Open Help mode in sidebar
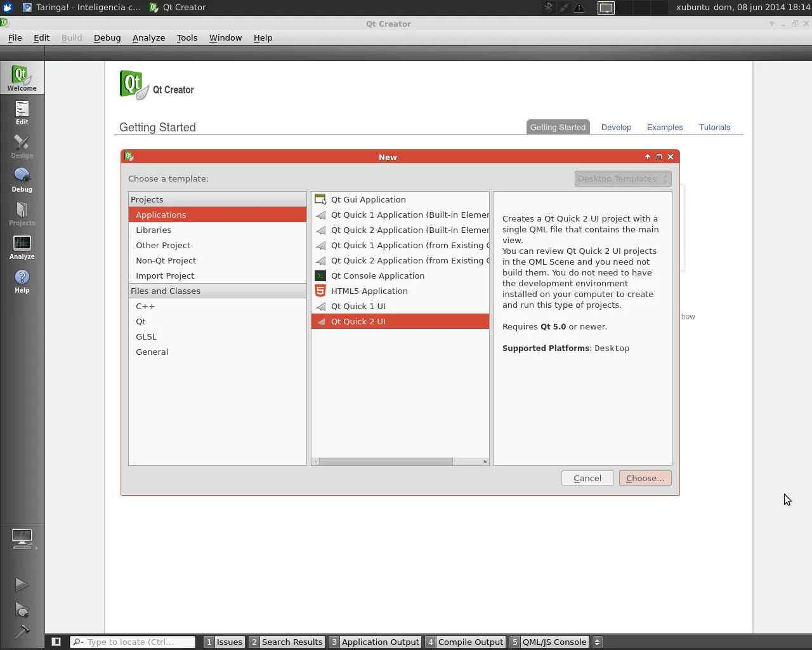The height and width of the screenshot is (650, 812). point(22,281)
